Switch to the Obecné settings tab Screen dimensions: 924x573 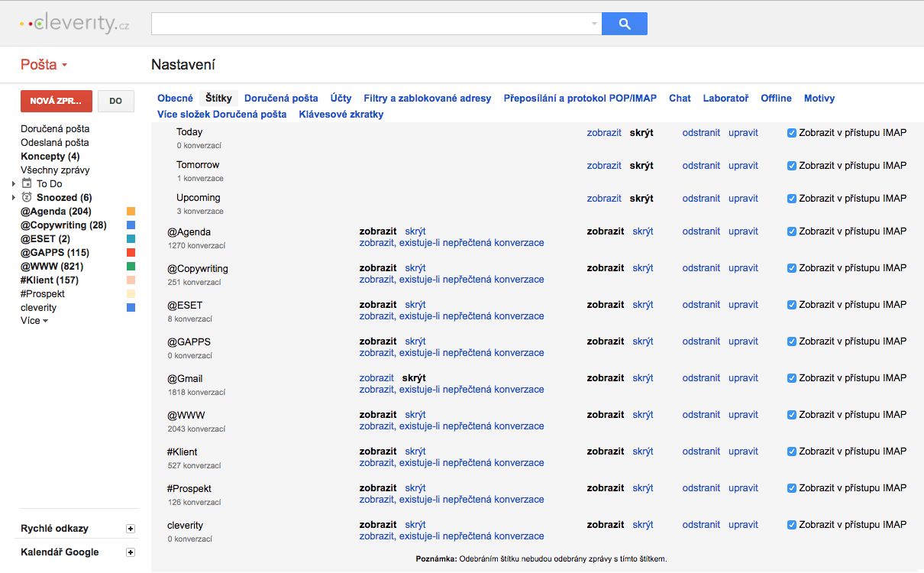pyautogui.click(x=175, y=99)
